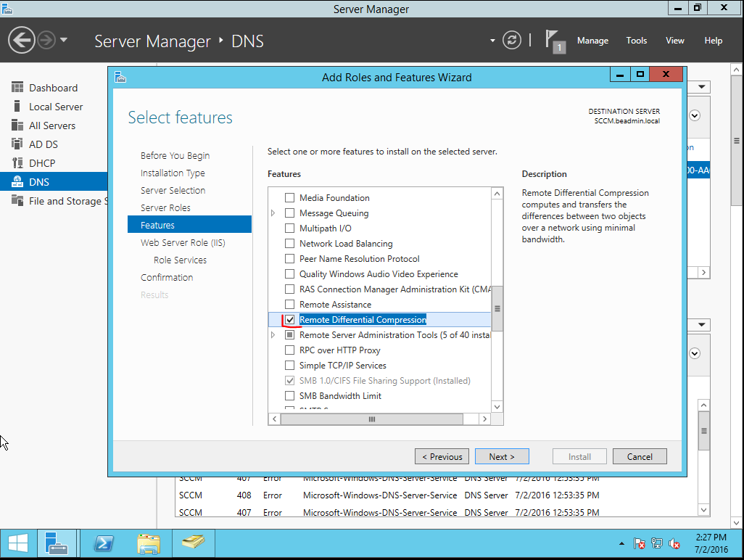This screenshot has width=744, height=560.
Task: Click the network tray icon
Action: 657,543
